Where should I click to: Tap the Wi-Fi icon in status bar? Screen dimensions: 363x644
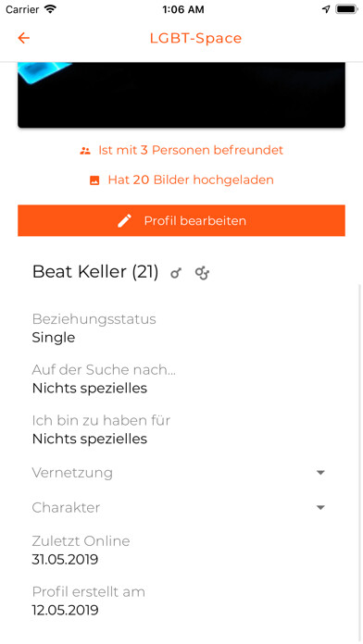(51, 9)
